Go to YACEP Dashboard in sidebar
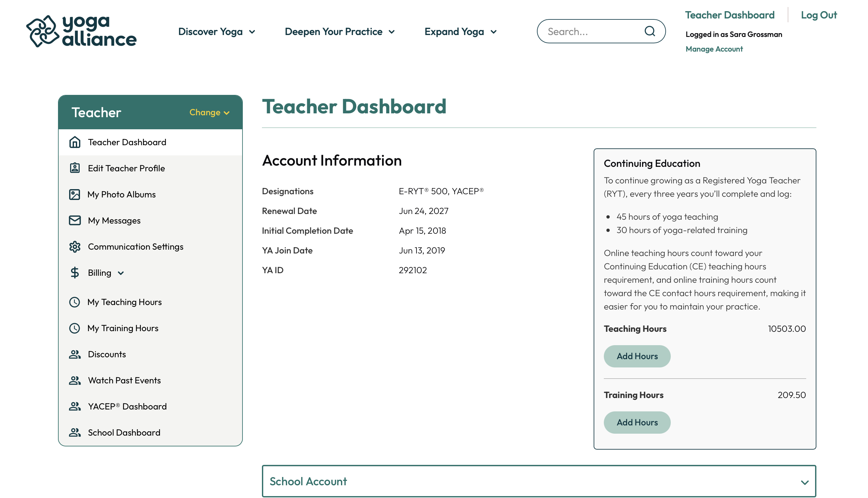The width and height of the screenshot is (868, 498). click(127, 406)
